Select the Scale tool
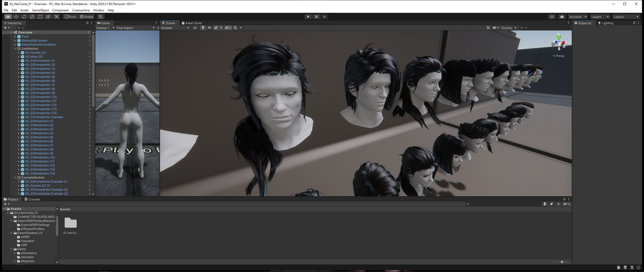 (32, 17)
